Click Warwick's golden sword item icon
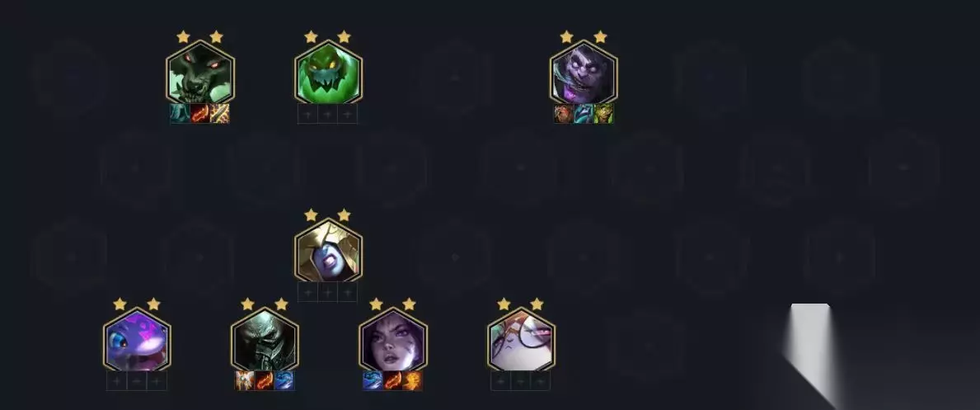The height and width of the screenshot is (410, 980). coord(220,114)
